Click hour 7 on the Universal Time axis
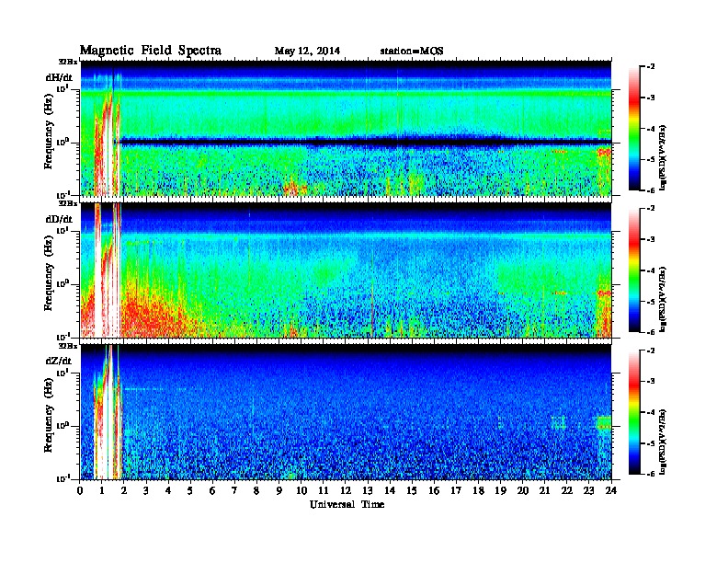 235,490
